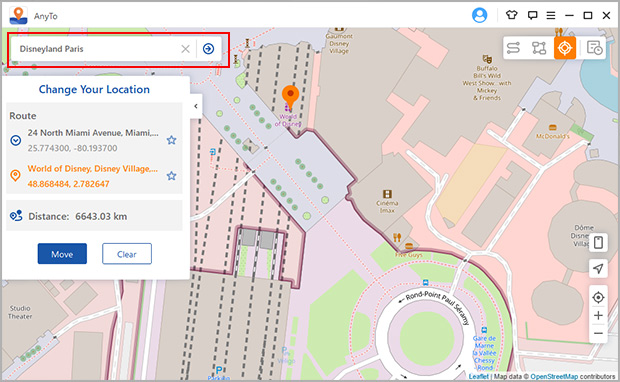The width and height of the screenshot is (620, 382).
Task: Click the Five Guys map marker
Action: 409,246
